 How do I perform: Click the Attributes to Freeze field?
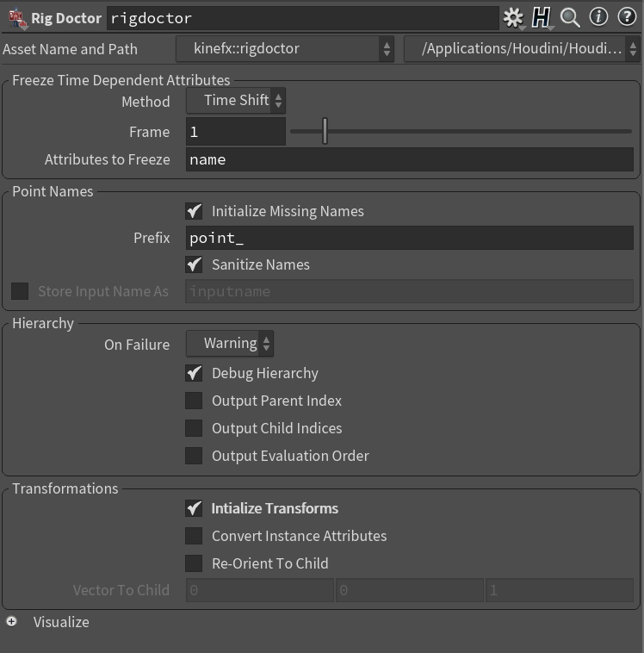pyautogui.click(x=409, y=159)
